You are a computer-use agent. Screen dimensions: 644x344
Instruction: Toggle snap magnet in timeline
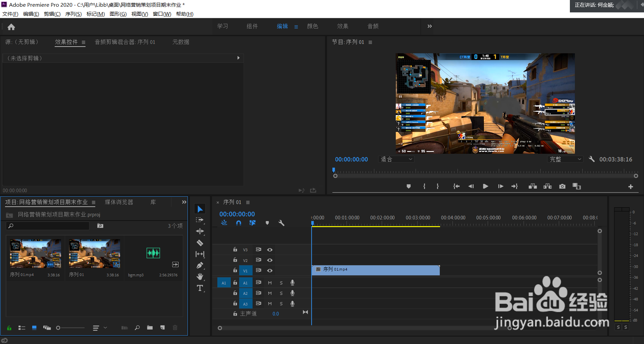coord(238,223)
